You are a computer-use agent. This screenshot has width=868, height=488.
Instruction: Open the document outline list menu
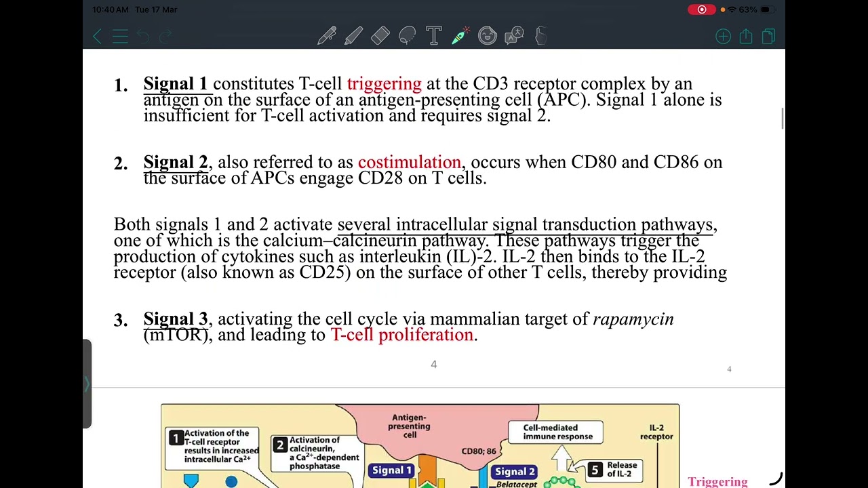[x=120, y=37]
